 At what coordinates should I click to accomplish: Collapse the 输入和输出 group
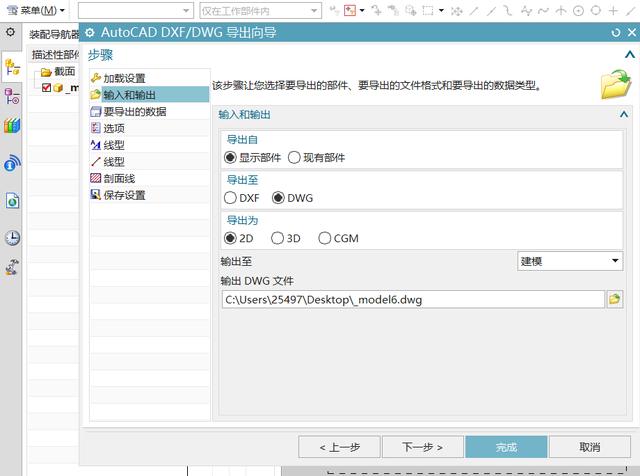coord(624,114)
